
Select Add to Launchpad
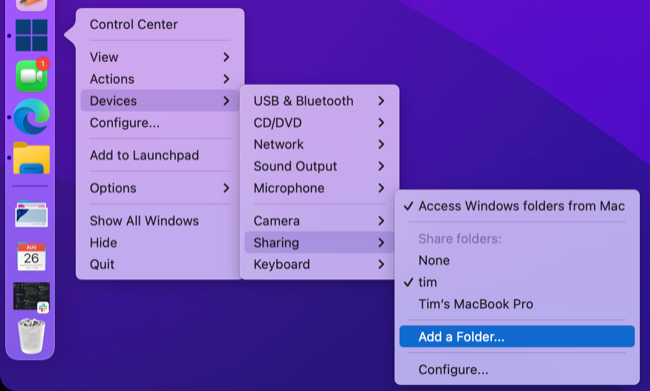(160, 155)
